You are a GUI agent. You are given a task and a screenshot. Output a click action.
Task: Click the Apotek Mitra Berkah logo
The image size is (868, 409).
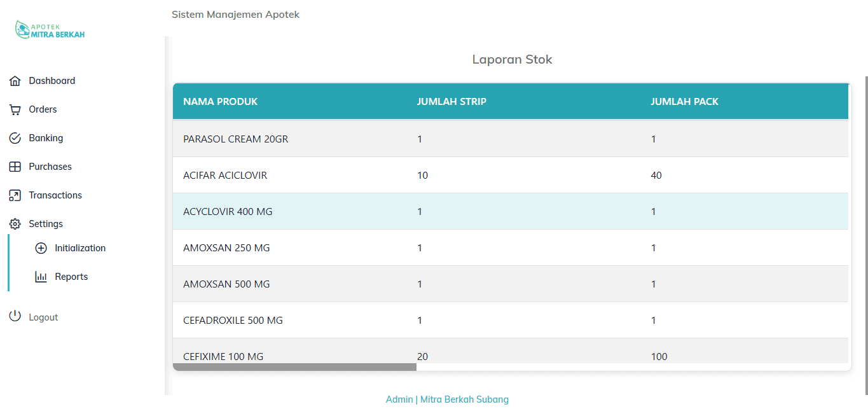click(50, 30)
